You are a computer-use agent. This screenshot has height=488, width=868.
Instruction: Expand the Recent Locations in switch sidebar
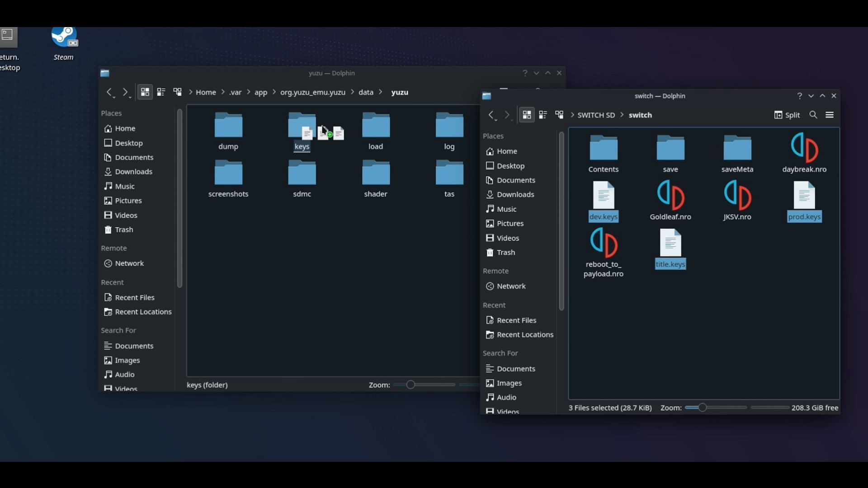tap(525, 334)
